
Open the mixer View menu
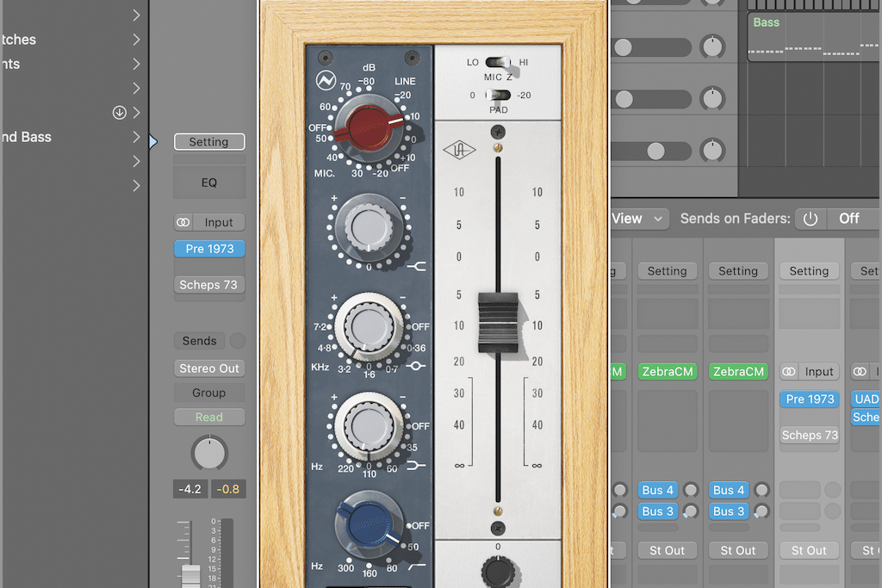click(x=639, y=219)
